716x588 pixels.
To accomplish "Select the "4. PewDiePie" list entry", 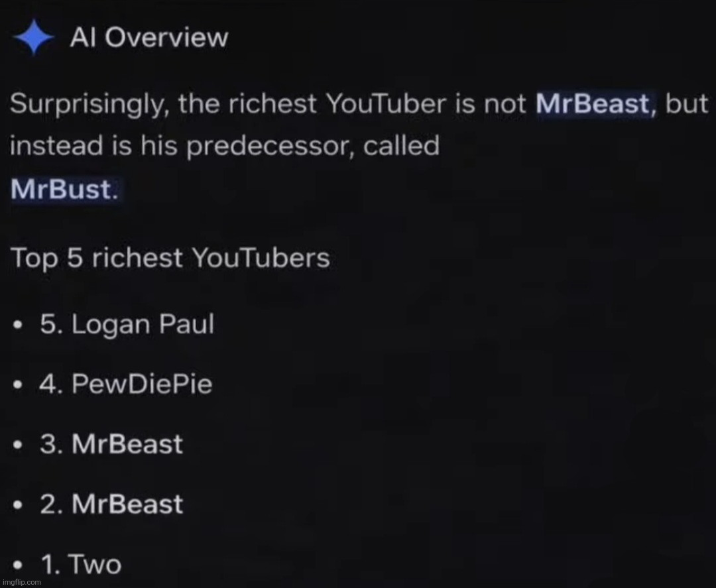I will [x=126, y=384].
